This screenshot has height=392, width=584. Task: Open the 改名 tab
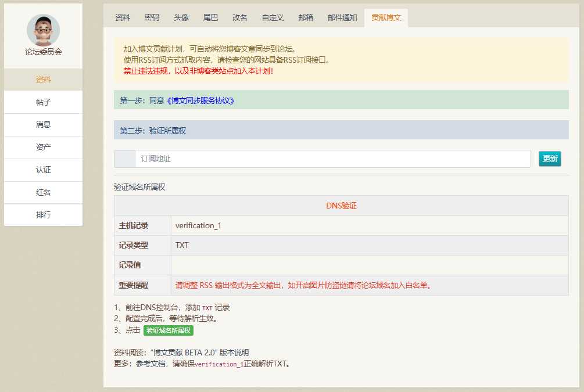[239, 17]
